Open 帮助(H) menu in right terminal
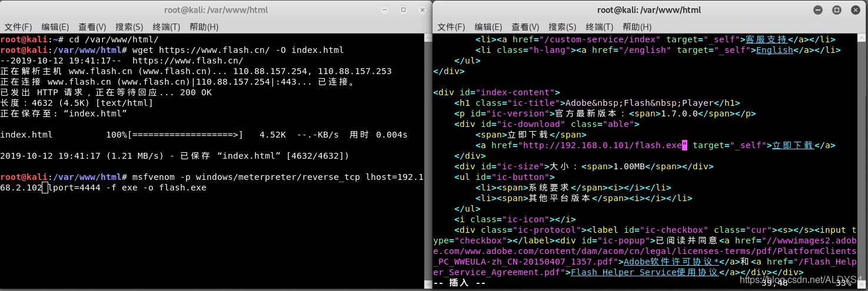 click(x=637, y=27)
